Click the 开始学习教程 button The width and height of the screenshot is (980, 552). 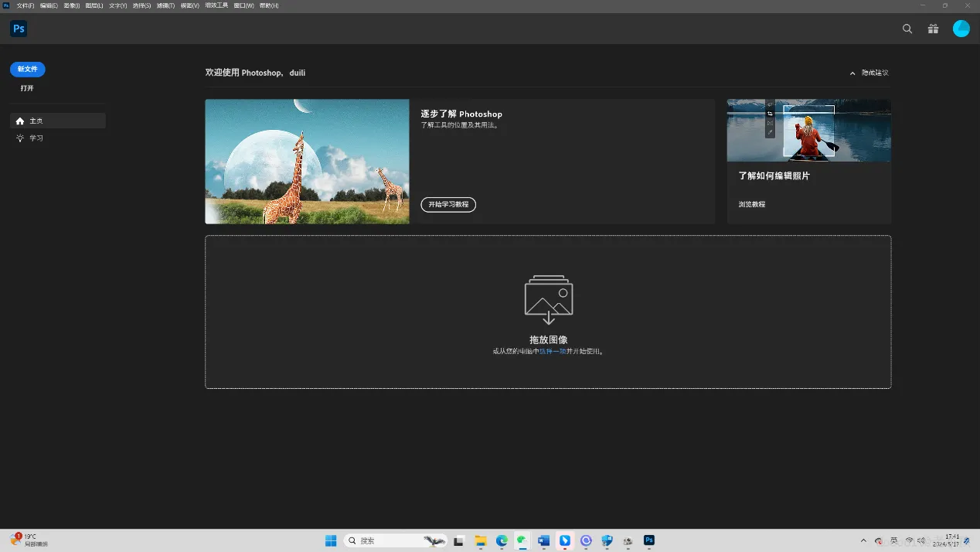click(x=448, y=205)
